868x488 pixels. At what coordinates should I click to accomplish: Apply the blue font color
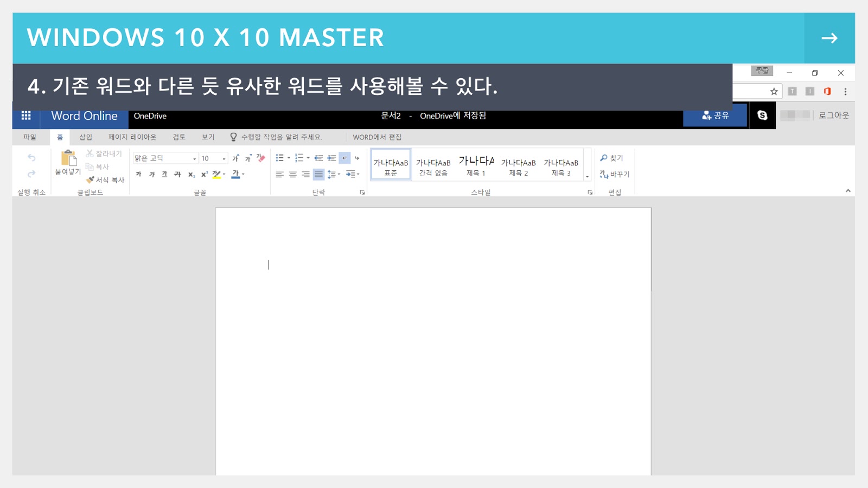(x=235, y=175)
